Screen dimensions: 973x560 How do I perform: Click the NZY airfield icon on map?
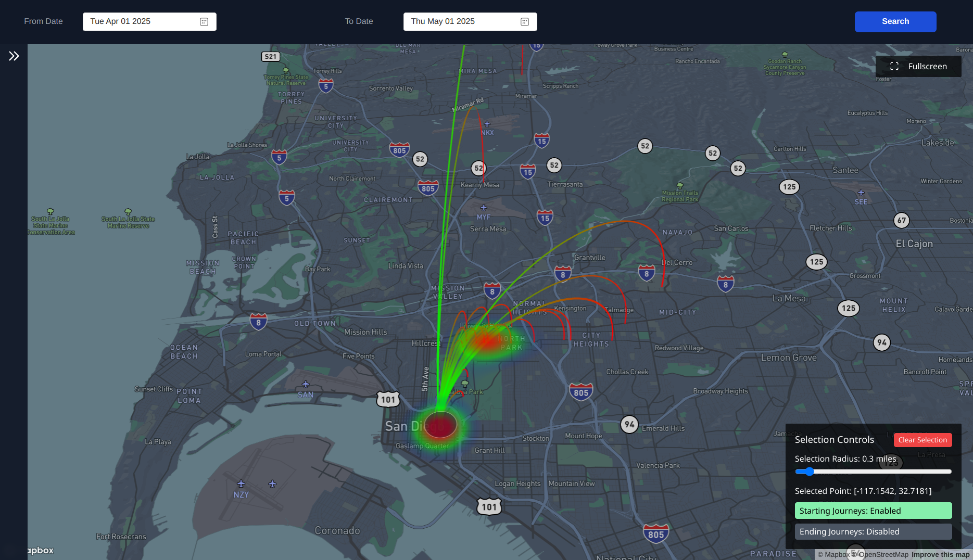[x=241, y=484]
